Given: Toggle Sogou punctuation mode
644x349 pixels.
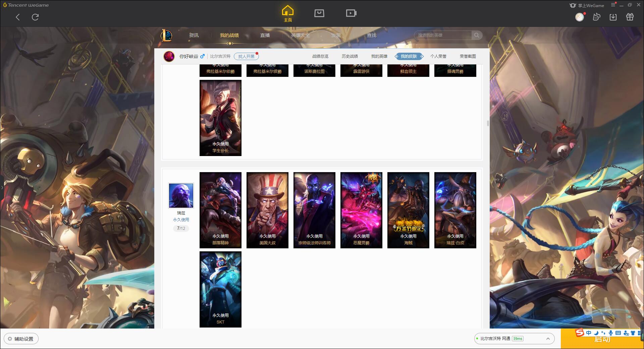Looking at the screenshot, I should 603,333.
